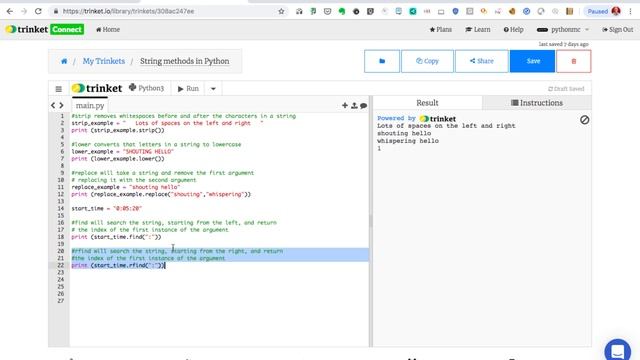
Task: Open the editor hamburger menu
Action: [x=59, y=89]
